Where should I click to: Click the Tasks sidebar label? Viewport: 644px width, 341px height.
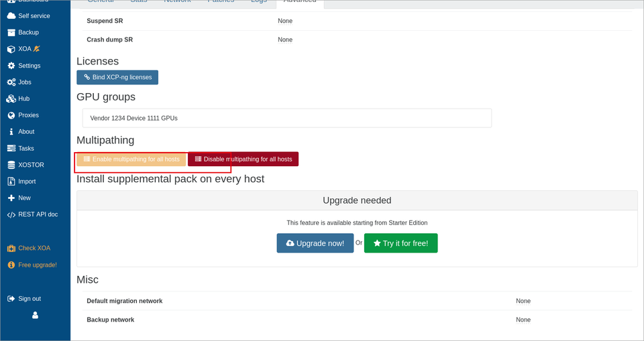click(26, 148)
